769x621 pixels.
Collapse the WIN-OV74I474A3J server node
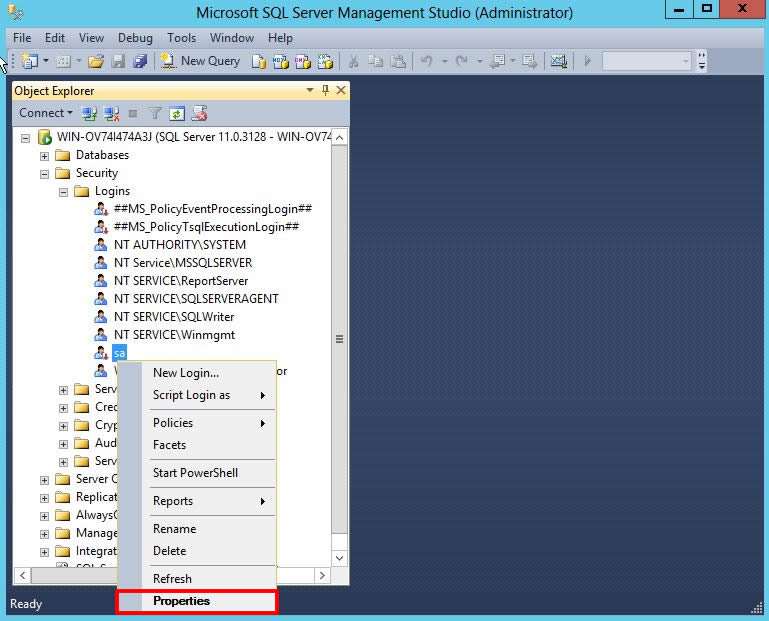pos(26,138)
